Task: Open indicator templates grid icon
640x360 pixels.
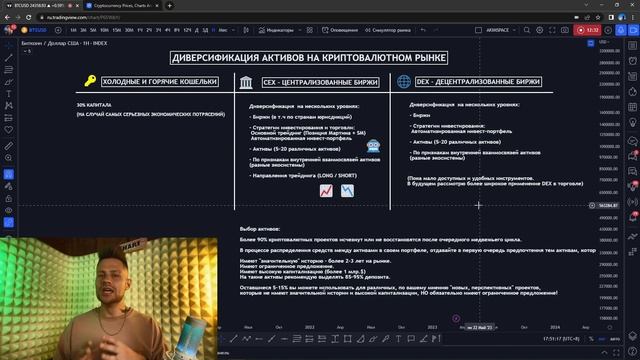Action: (x=310, y=30)
